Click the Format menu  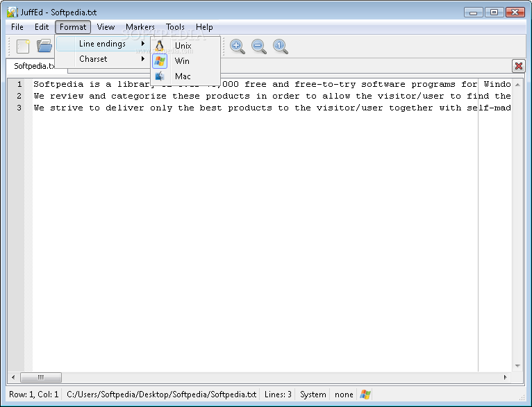tap(73, 27)
